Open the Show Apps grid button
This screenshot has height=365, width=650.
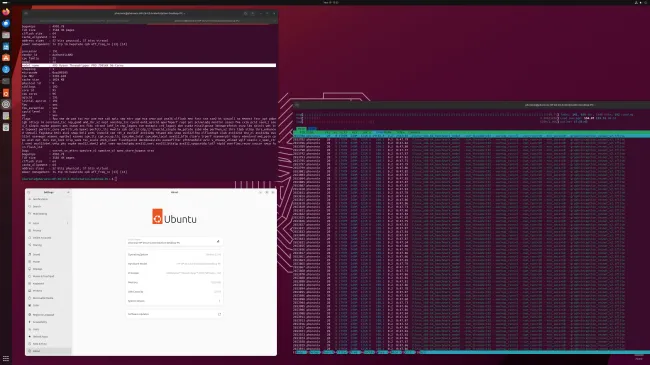click(6, 358)
